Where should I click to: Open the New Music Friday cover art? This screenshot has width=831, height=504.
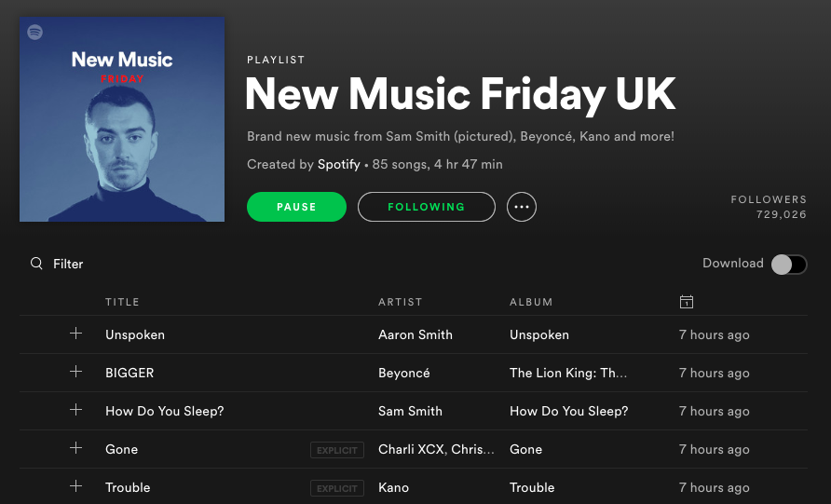coord(122,119)
